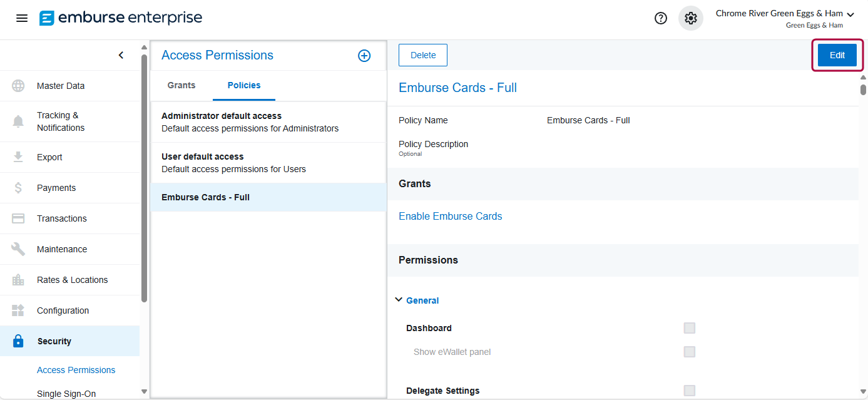The height and width of the screenshot is (400, 868).
Task: Open the help question mark icon
Action: (660, 18)
